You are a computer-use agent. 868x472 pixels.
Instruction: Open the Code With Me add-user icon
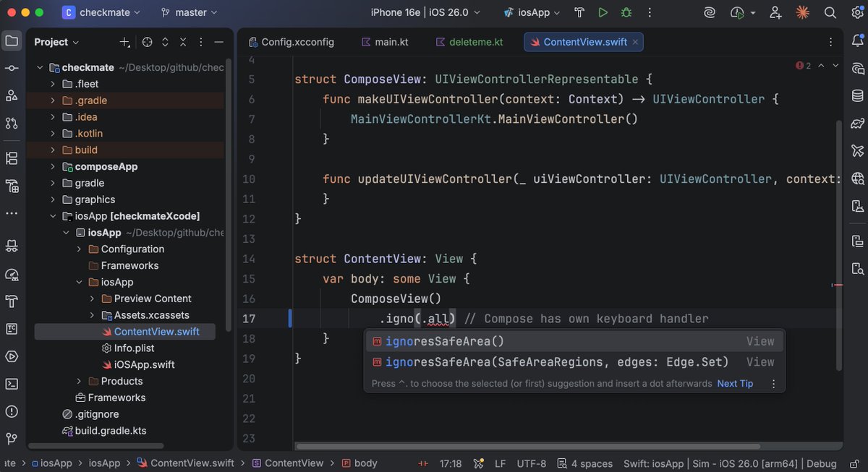776,12
